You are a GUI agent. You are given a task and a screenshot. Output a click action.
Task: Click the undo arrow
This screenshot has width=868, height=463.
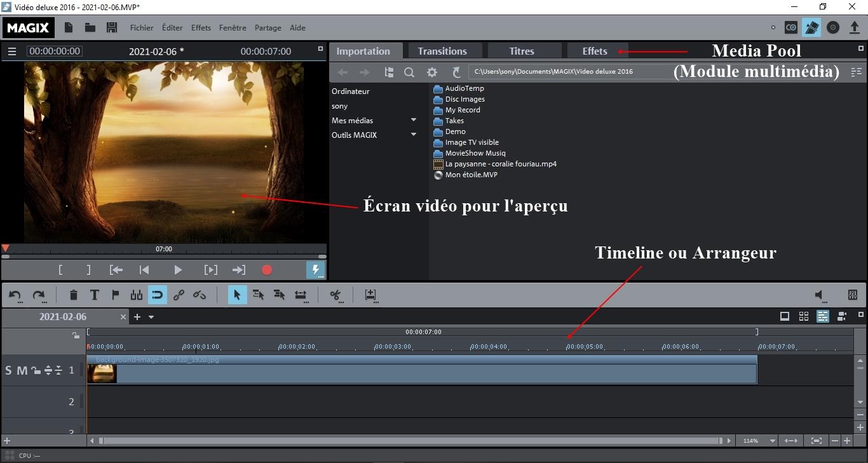[15, 295]
